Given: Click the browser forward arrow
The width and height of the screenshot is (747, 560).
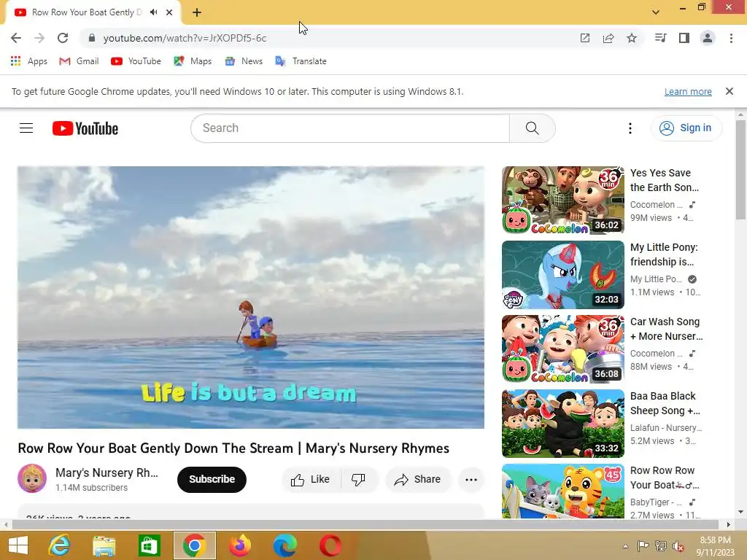Looking at the screenshot, I should pos(39,38).
